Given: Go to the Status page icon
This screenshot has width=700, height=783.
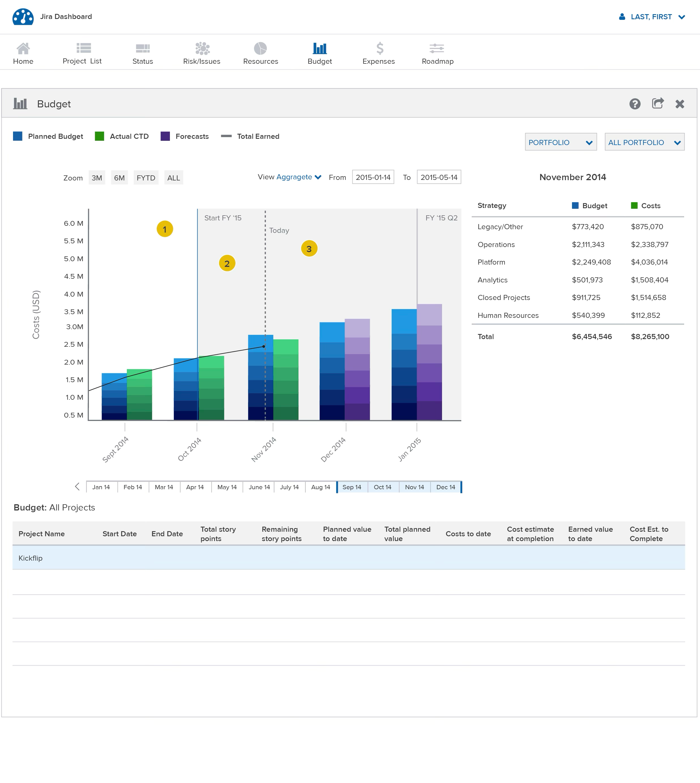Looking at the screenshot, I should pyautogui.click(x=142, y=48).
